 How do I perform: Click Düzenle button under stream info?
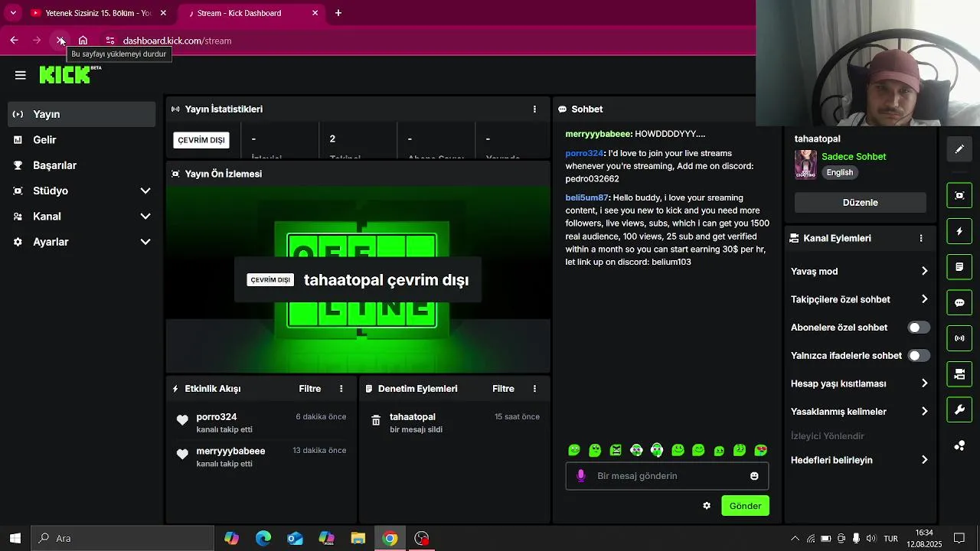[x=860, y=203]
